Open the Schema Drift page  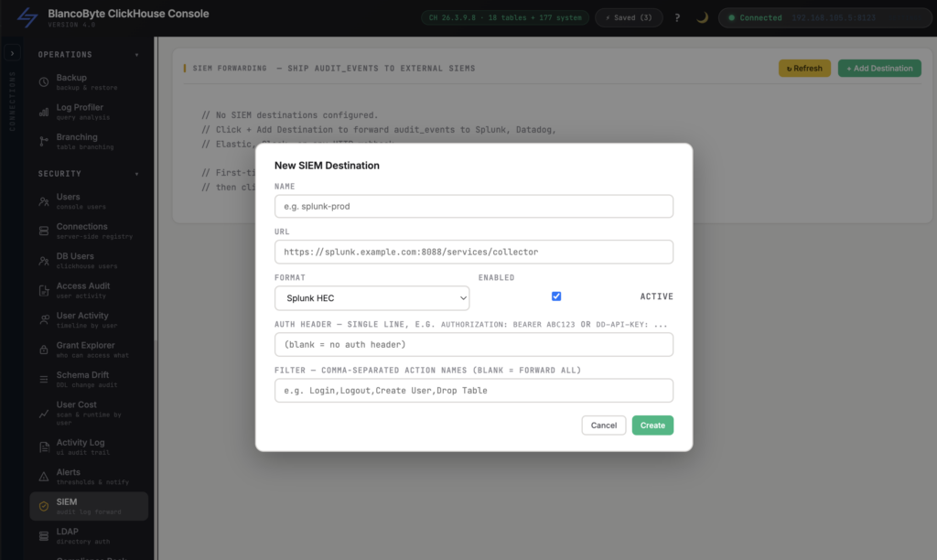(x=89, y=380)
